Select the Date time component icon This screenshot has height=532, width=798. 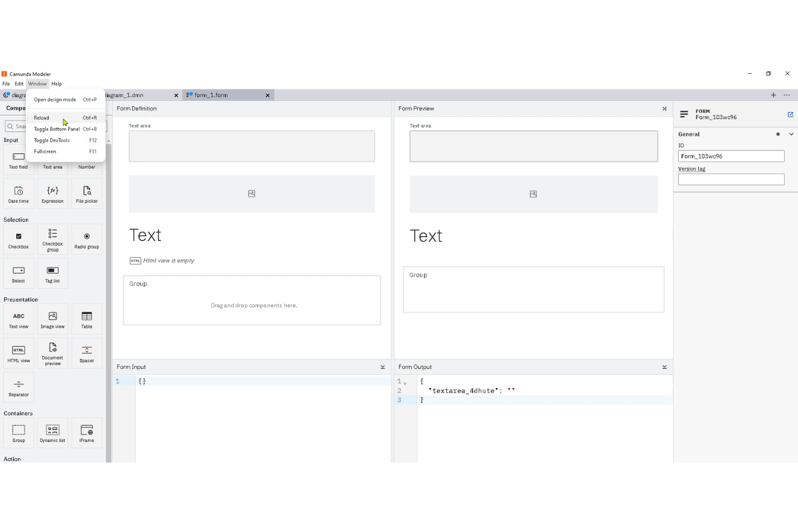(18, 194)
